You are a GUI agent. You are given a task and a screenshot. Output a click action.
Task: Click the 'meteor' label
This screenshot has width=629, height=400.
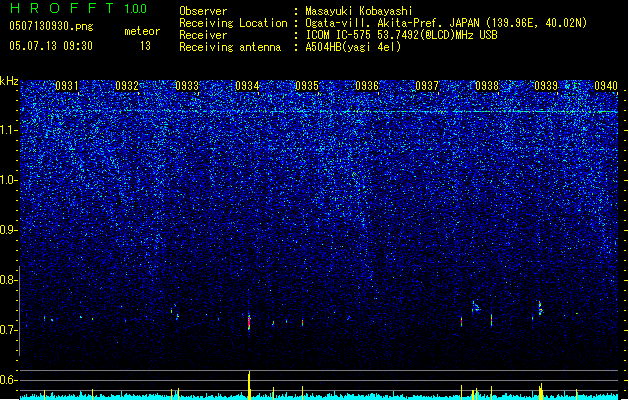click(x=142, y=31)
